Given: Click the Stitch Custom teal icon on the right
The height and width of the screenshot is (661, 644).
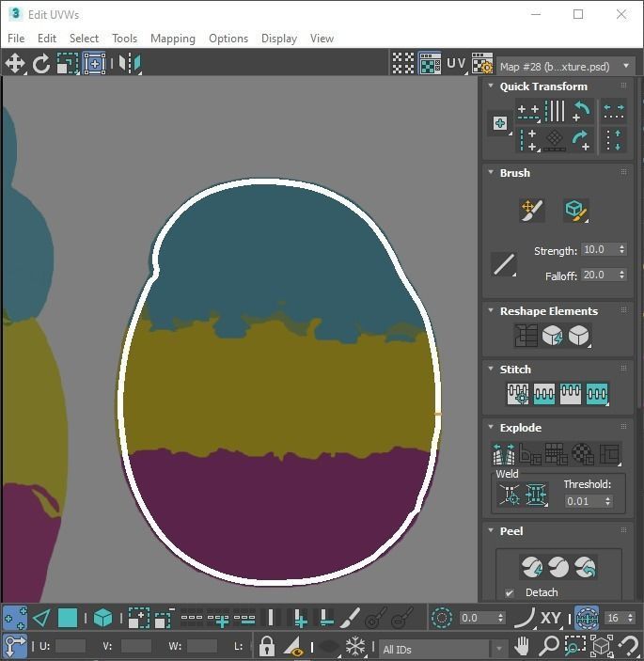Looking at the screenshot, I should (597, 393).
